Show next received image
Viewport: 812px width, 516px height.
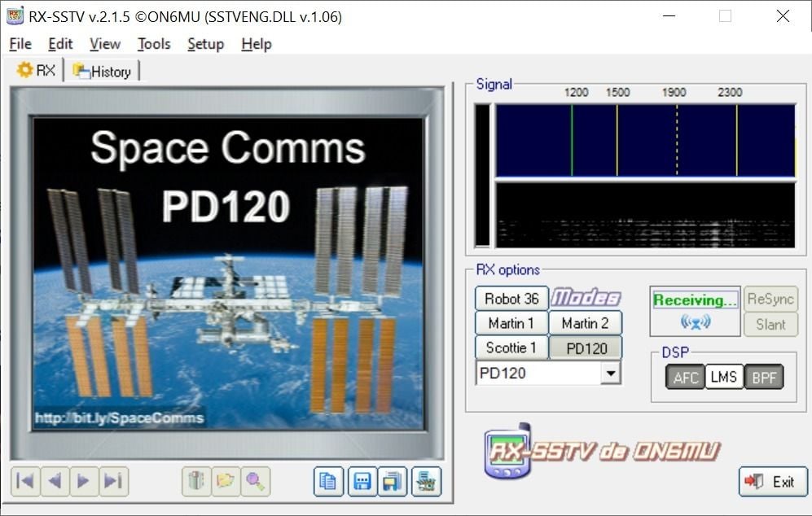[84, 481]
